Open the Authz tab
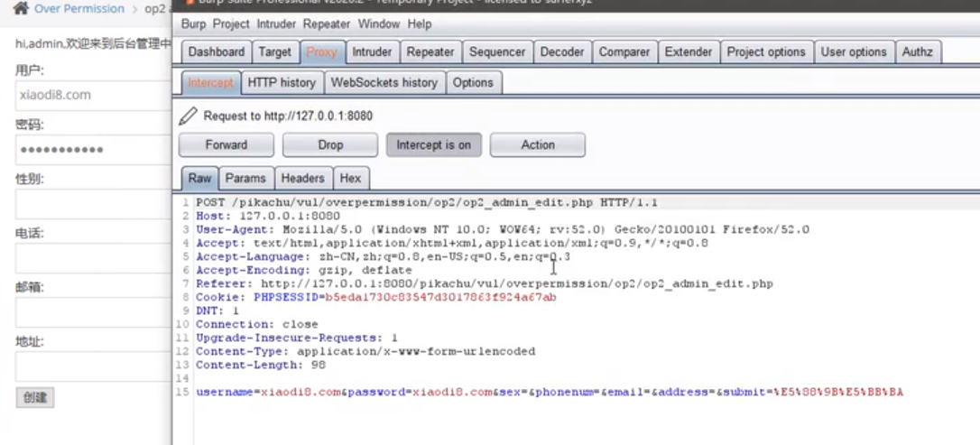 point(918,51)
